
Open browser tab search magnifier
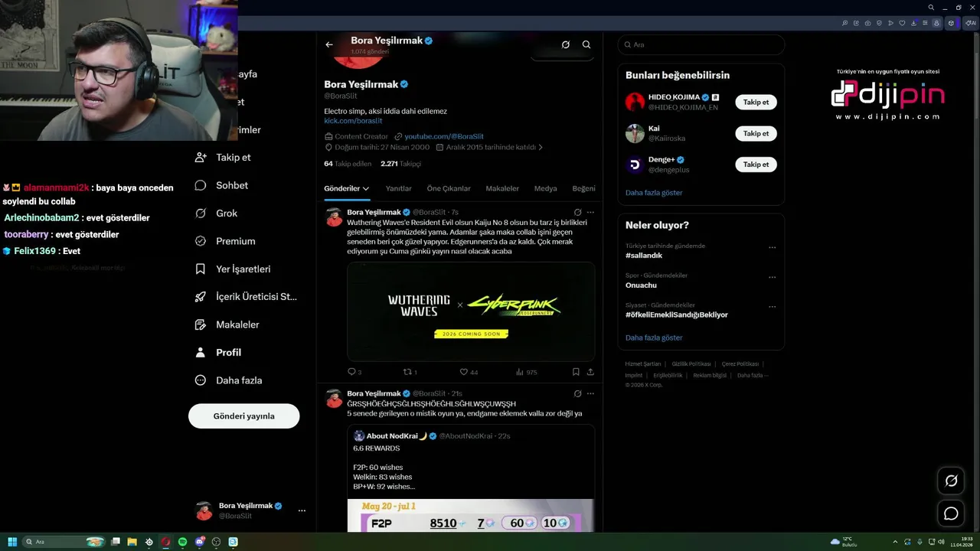(x=931, y=7)
